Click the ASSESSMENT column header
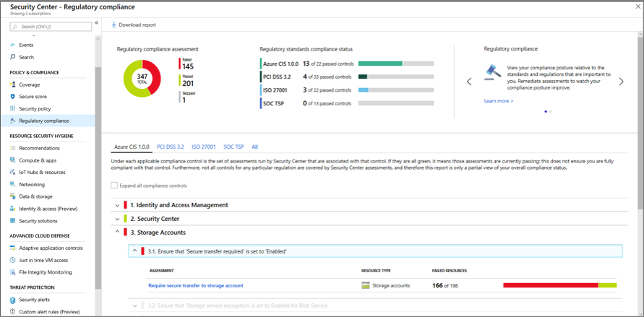644x317 pixels. point(161,271)
